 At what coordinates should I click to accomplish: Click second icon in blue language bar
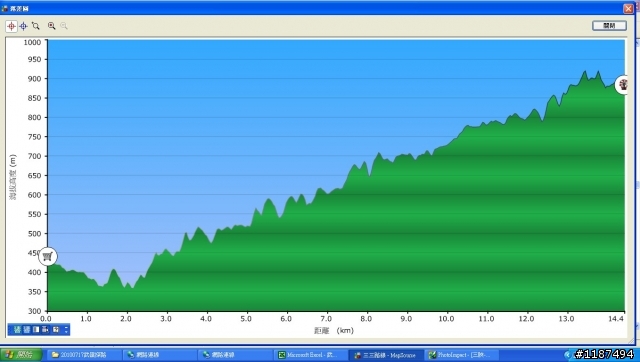point(27,329)
